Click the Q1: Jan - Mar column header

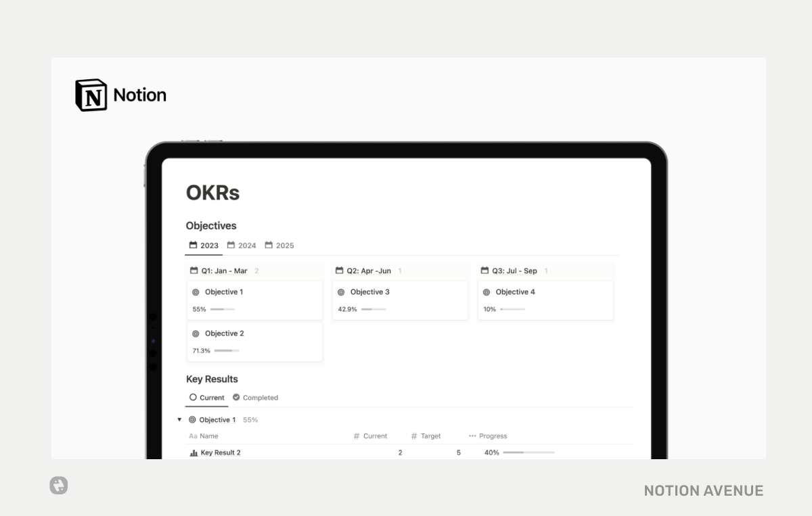[x=224, y=271]
